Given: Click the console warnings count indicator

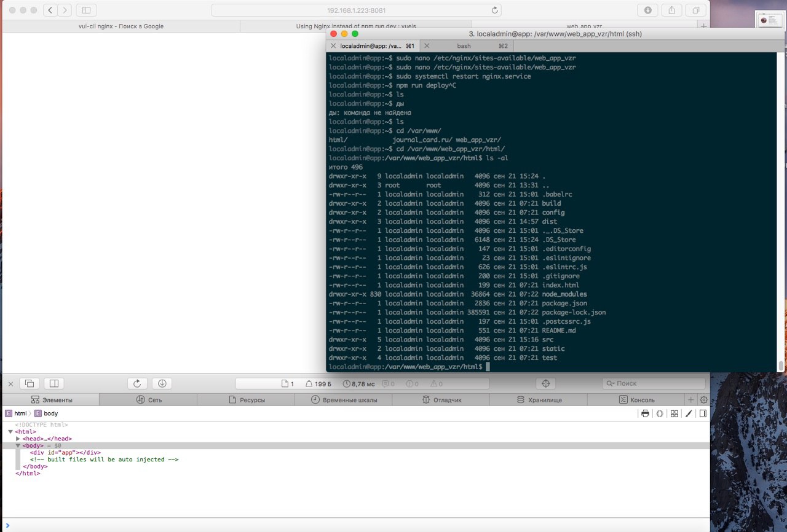Looking at the screenshot, I should (436, 384).
